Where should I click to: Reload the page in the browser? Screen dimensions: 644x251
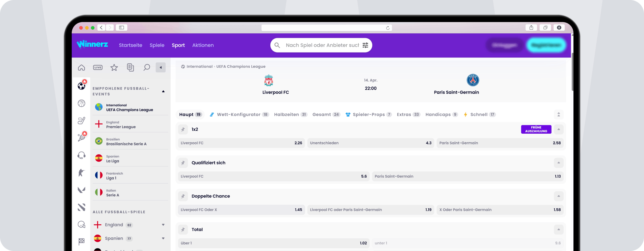coord(388,28)
